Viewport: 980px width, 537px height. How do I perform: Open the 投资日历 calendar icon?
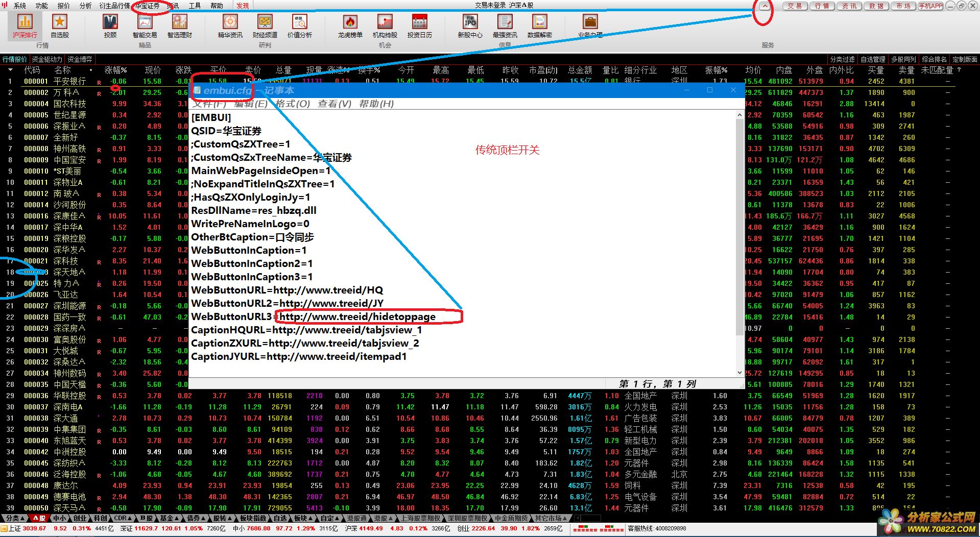coord(420,26)
